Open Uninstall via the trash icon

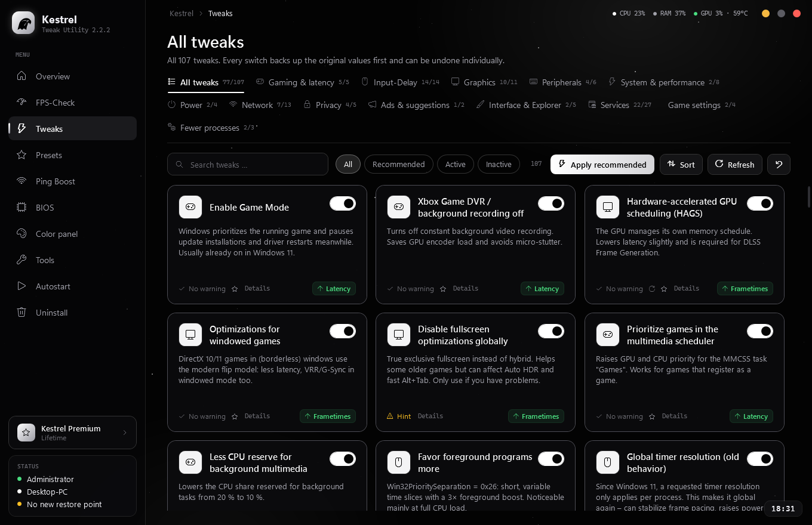(21, 313)
